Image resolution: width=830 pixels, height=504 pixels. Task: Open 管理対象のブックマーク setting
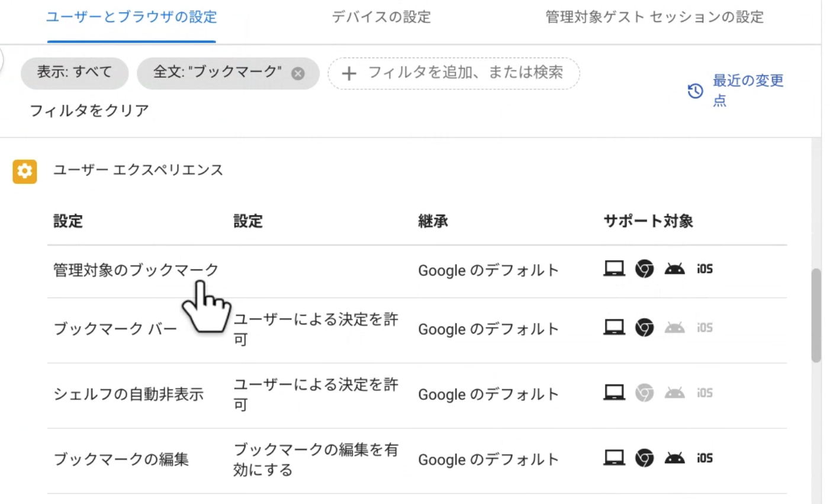(x=136, y=270)
